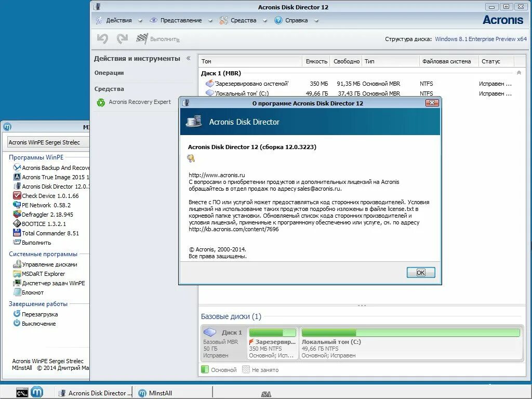Click the Не занято legend swatch
Screen dimensions: 532x399
click(246, 369)
